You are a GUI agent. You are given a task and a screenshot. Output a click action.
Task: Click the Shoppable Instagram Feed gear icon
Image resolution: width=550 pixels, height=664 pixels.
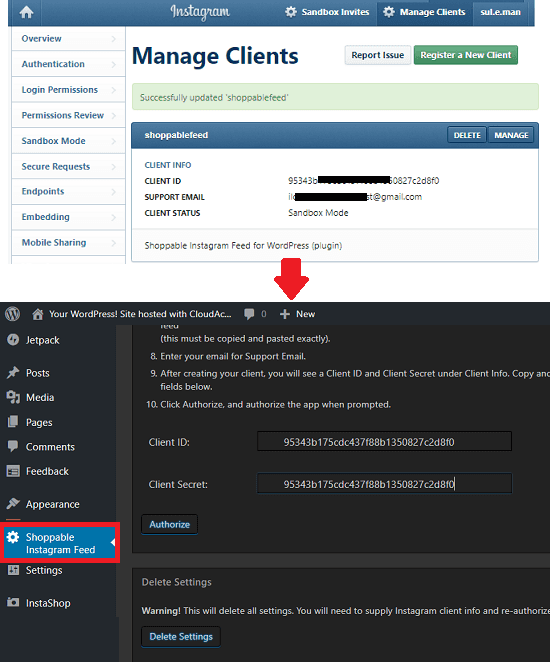(13, 537)
